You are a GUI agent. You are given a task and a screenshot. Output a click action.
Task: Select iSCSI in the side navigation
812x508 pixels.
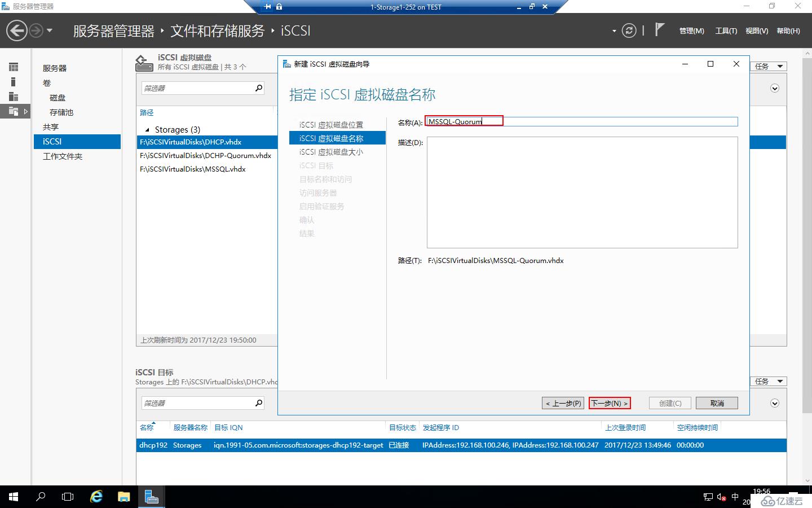(77, 142)
